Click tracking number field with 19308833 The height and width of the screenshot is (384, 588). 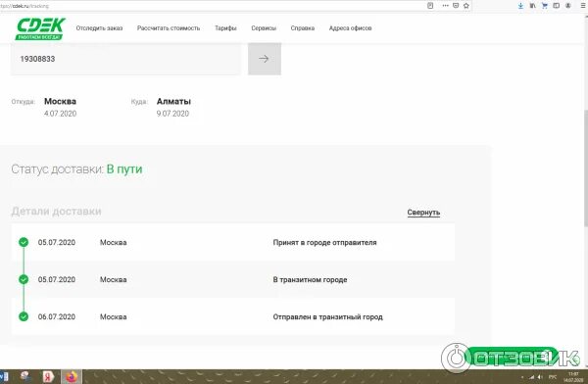click(x=125, y=59)
